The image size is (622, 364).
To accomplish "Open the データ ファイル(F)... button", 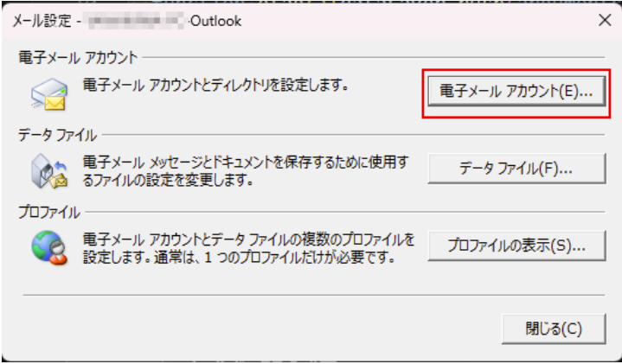I will click(x=516, y=169).
